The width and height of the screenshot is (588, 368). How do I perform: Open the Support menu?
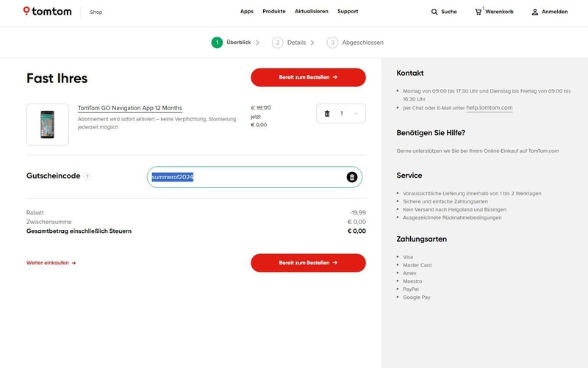pyautogui.click(x=348, y=12)
